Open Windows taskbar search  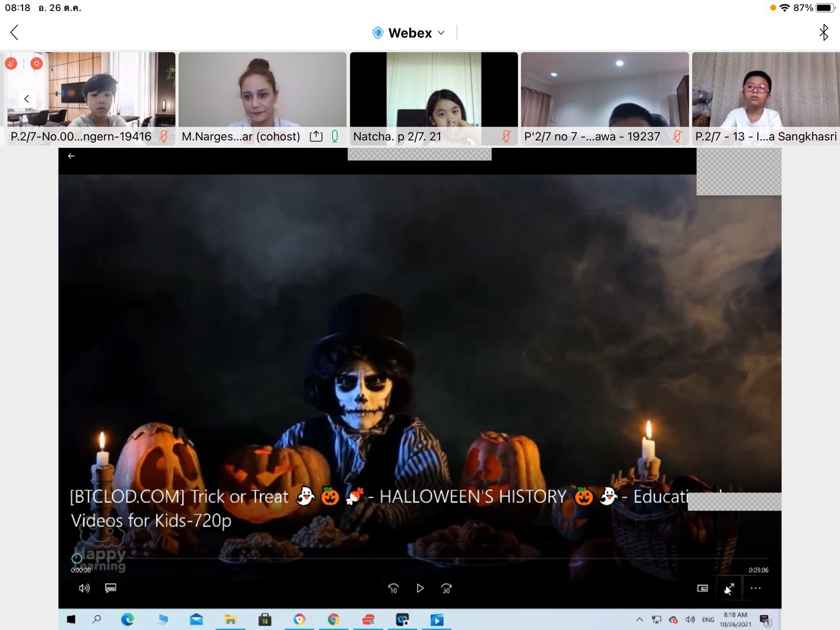[97, 619]
